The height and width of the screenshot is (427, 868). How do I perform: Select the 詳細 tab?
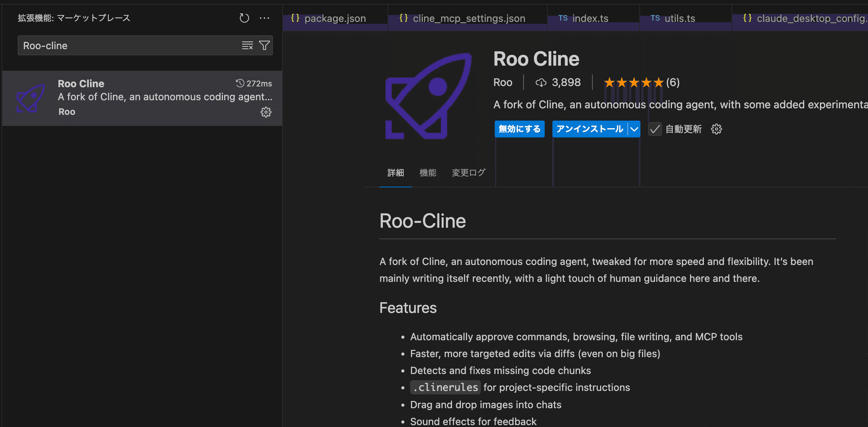coord(396,173)
